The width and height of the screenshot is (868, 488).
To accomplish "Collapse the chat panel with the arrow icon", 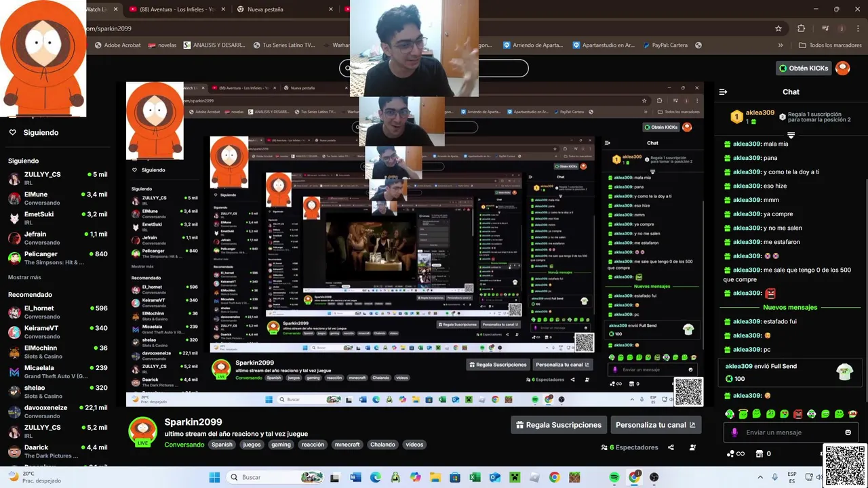I will [723, 91].
